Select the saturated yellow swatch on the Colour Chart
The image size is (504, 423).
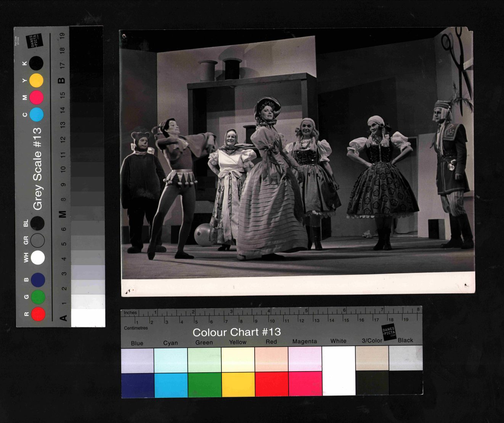(238, 385)
